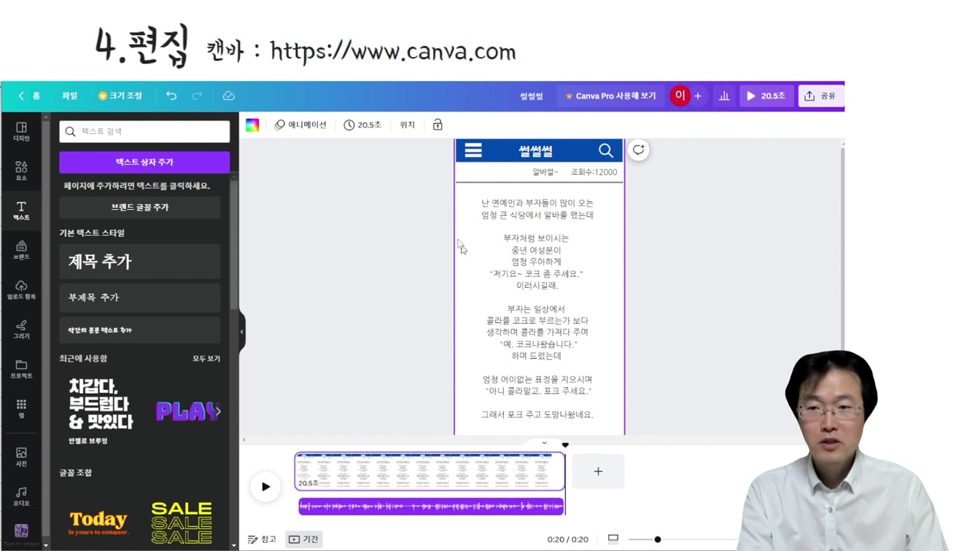The width and height of the screenshot is (980, 551).
Task: Add a 부제목 추가 subheading
Action: pos(140,297)
